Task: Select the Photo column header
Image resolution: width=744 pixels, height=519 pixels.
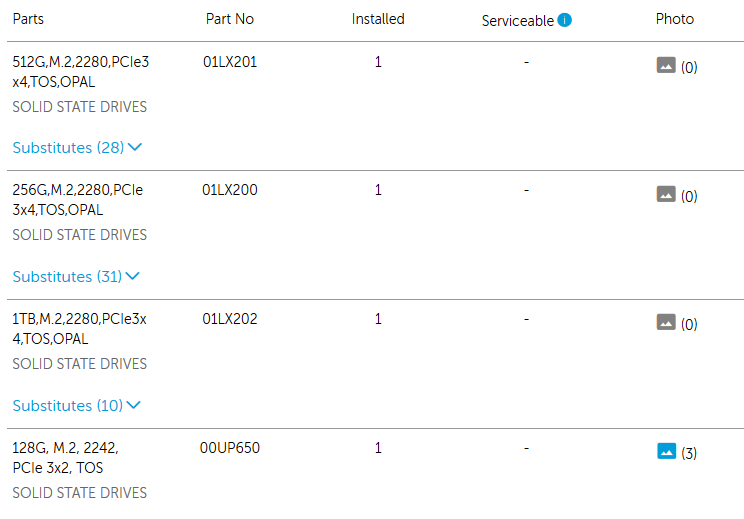Action: pyautogui.click(x=674, y=19)
